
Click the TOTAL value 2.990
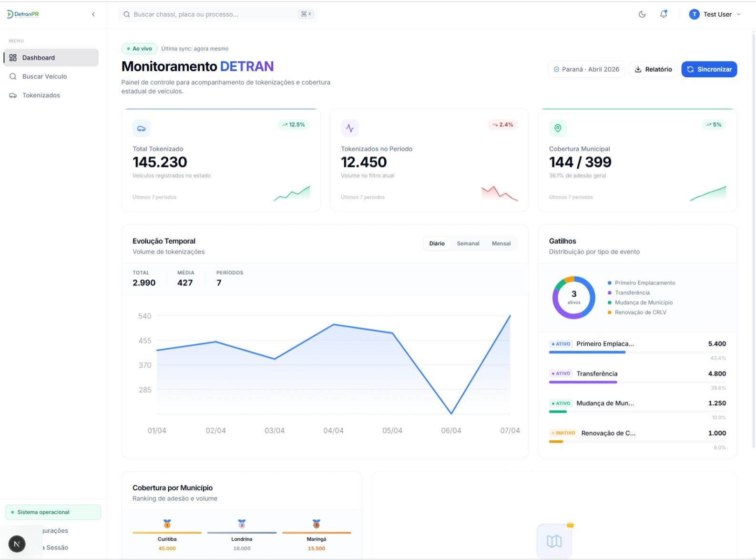144,283
